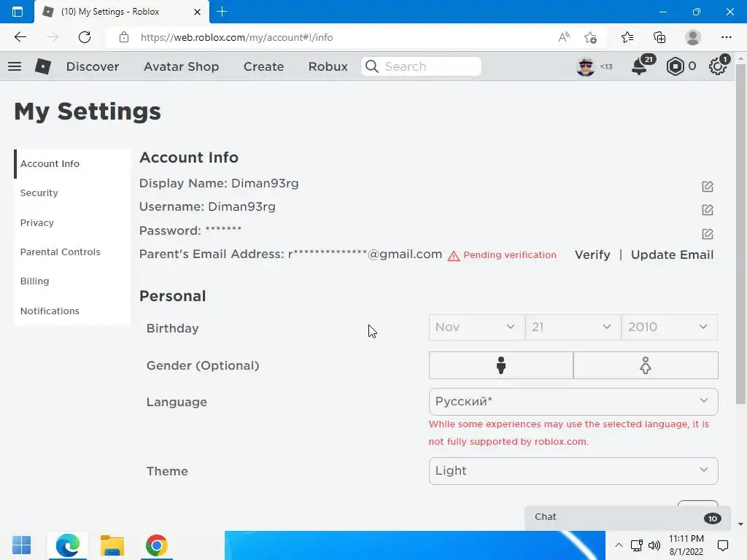Screen dimensions: 747x560
Task: Go back with browser back arrow
Action: pyautogui.click(x=20, y=37)
